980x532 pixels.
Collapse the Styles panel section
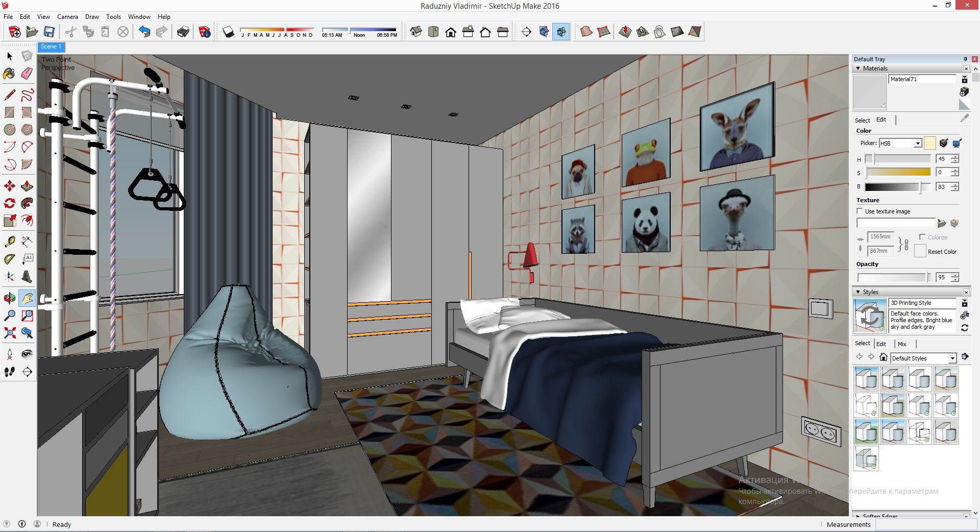[858, 292]
